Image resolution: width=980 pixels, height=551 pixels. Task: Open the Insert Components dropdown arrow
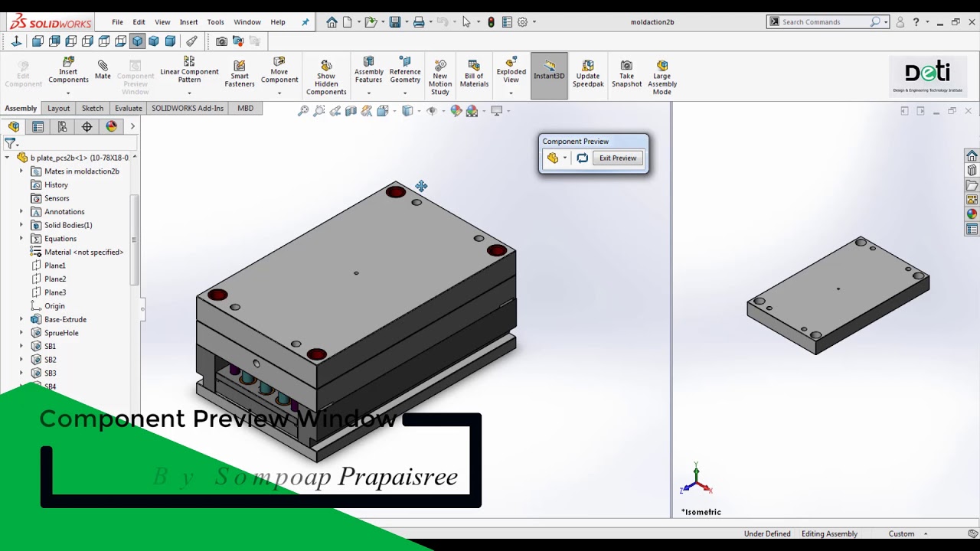coord(68,93)
